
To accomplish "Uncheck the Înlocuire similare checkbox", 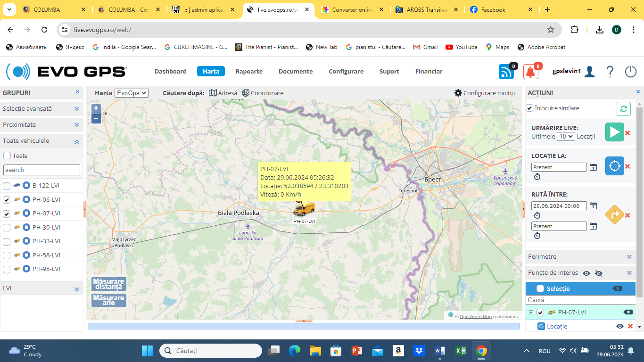I will click(x=529, y=108).
